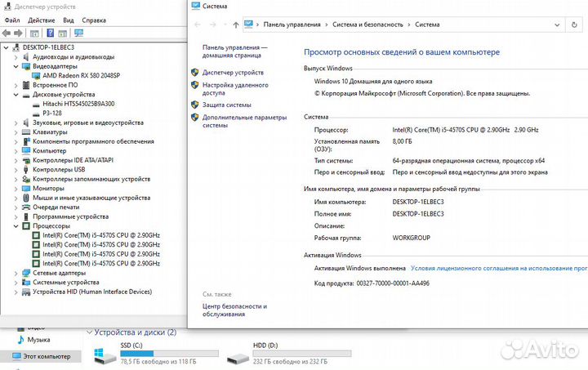Collapse the Устройства и диски section
This screenshot has width=588, height=370.
(89, 332)
